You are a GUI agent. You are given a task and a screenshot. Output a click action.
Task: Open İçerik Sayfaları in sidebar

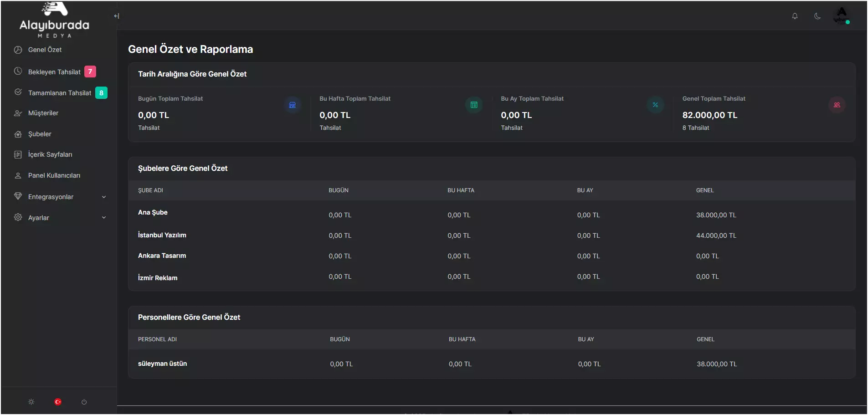point(50,154)
